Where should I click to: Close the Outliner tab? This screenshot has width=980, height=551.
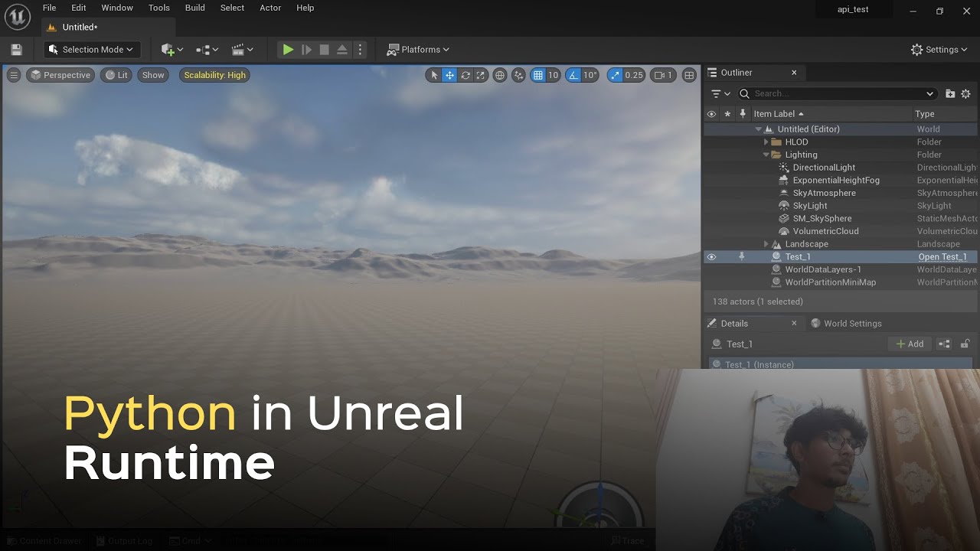coord(794,73)
